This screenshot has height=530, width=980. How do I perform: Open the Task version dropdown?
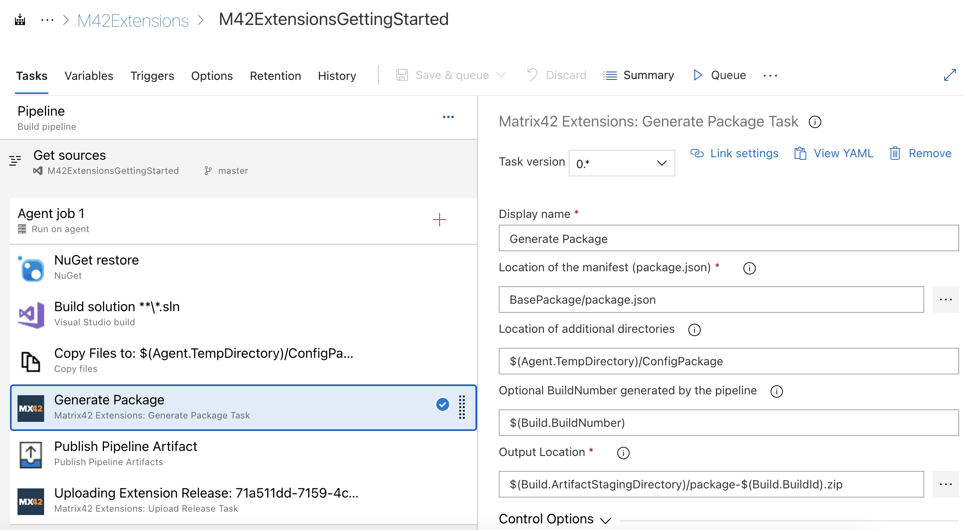point(621,163)
